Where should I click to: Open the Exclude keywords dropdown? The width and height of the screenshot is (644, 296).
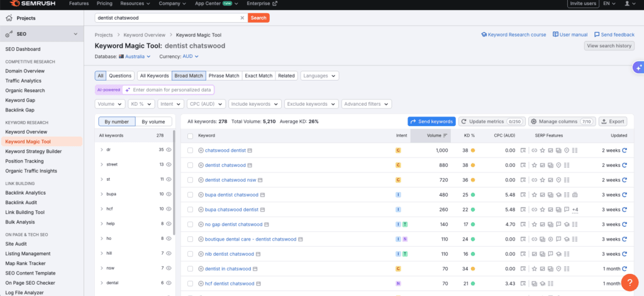(311, 104)
